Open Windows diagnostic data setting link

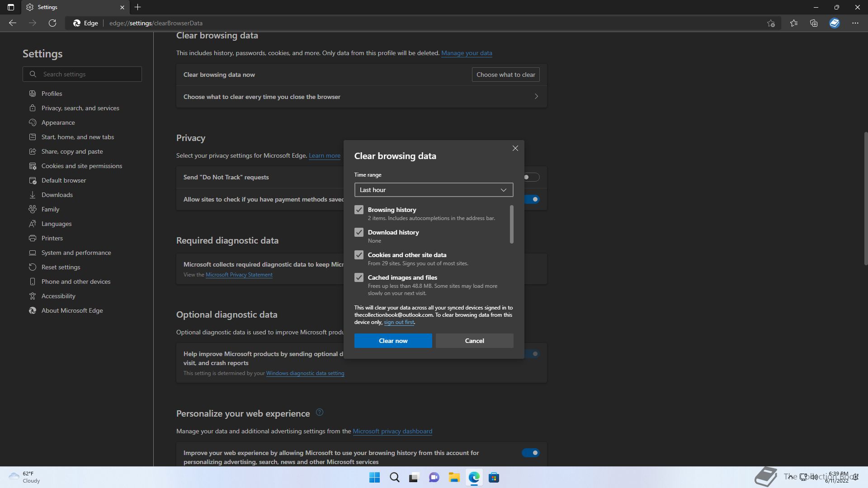[305, 373]
